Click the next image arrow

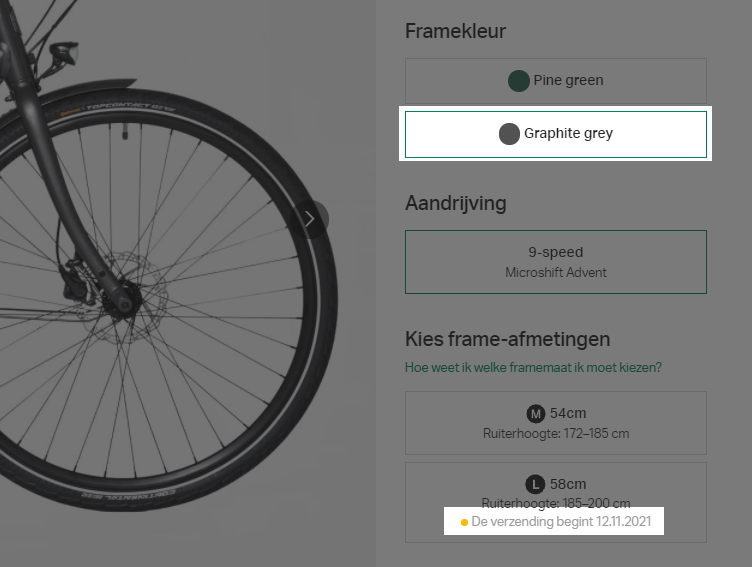[310, 218]
